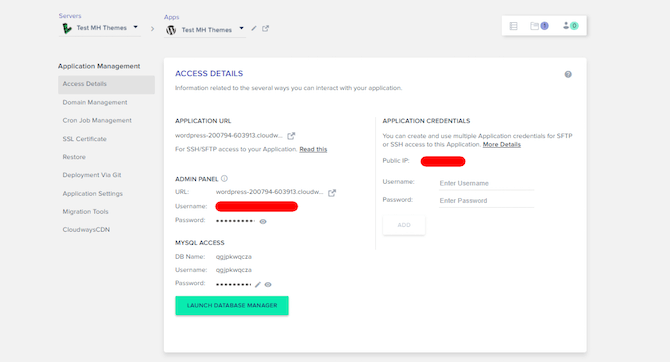Open CloudwaysCDN section

click(x=86, y=230)
